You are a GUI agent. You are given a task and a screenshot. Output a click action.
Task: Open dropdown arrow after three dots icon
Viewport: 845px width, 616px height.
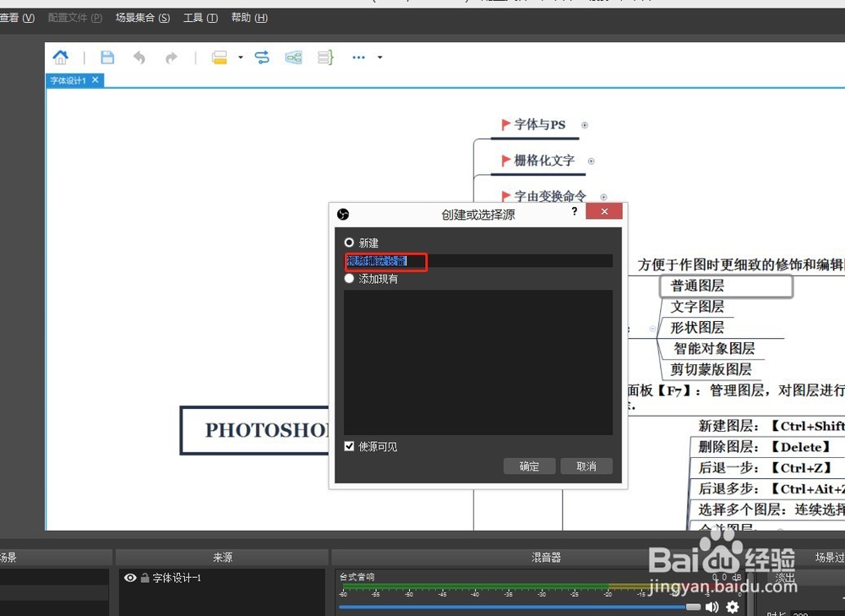click(x=380, y=57)
